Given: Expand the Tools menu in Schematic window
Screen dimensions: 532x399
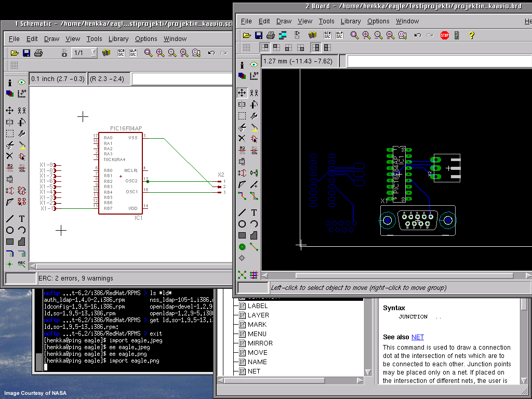Looking at the screenshot, I should pos(94,39).
